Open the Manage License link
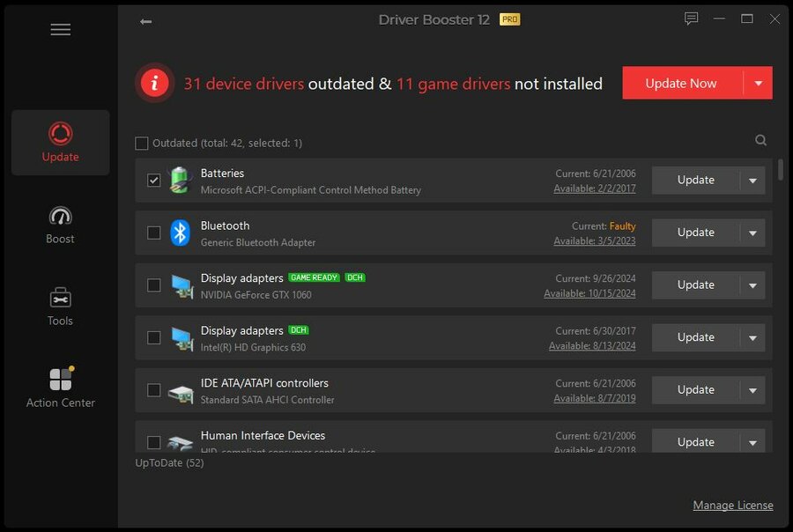The width and height of the screenshot is (793, 532). pyautogui.click(x=732, y=506)
